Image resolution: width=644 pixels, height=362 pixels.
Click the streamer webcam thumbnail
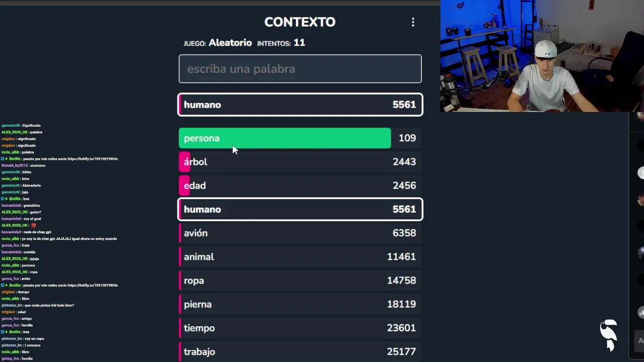click(542, 56)
